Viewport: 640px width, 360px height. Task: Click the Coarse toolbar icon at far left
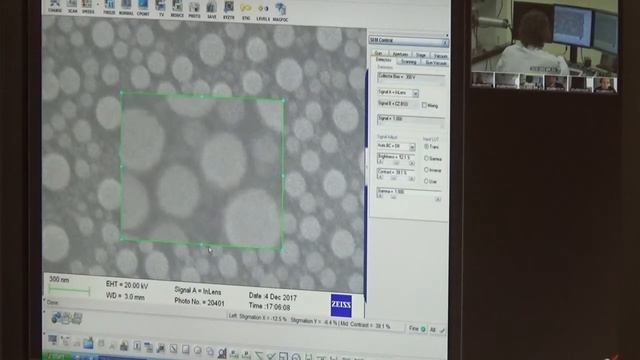55,5
